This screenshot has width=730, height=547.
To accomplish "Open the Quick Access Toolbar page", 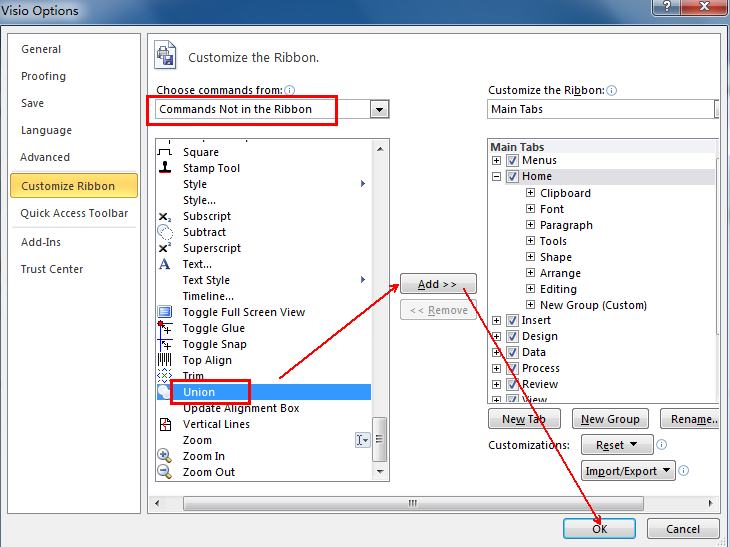I will (x=74, y=213).
